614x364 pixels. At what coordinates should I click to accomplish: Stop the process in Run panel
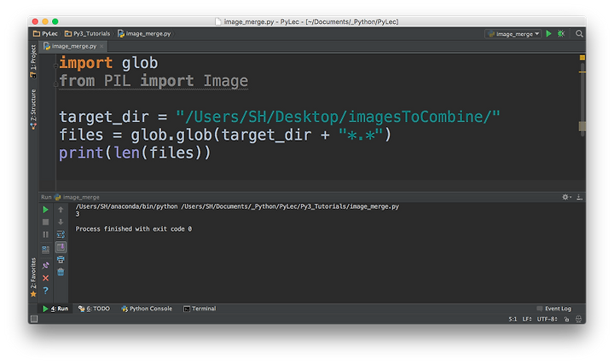tap(45, 222)
